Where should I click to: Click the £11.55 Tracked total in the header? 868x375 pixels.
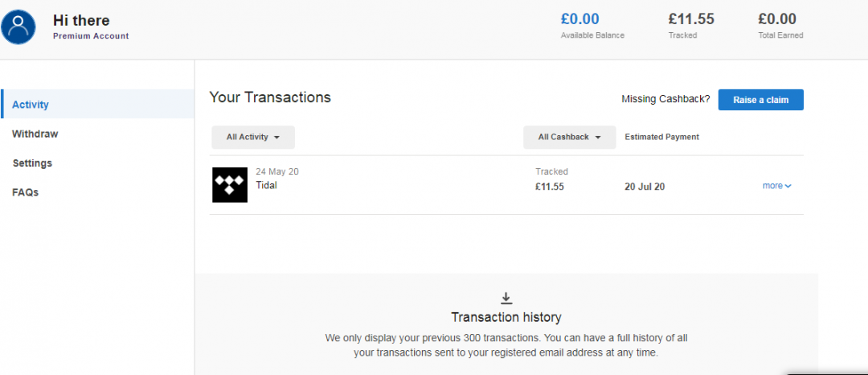691,19
